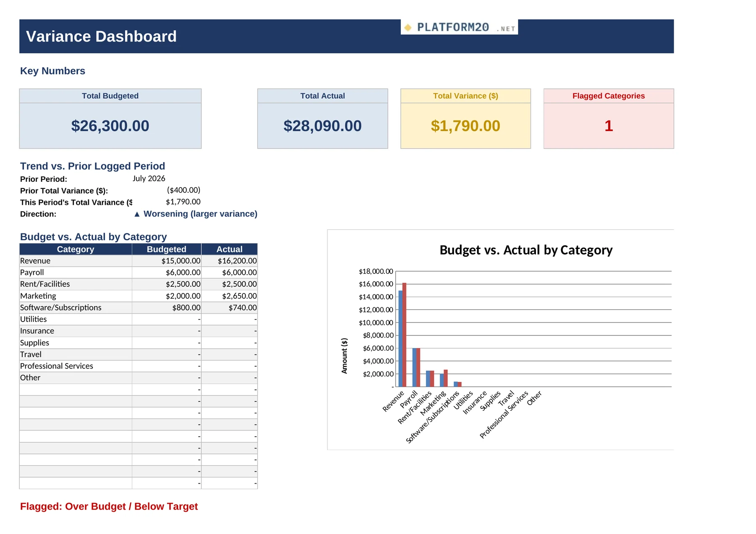Select the July 2026 prior period value

pyautogui.click(x=149, y=178)
